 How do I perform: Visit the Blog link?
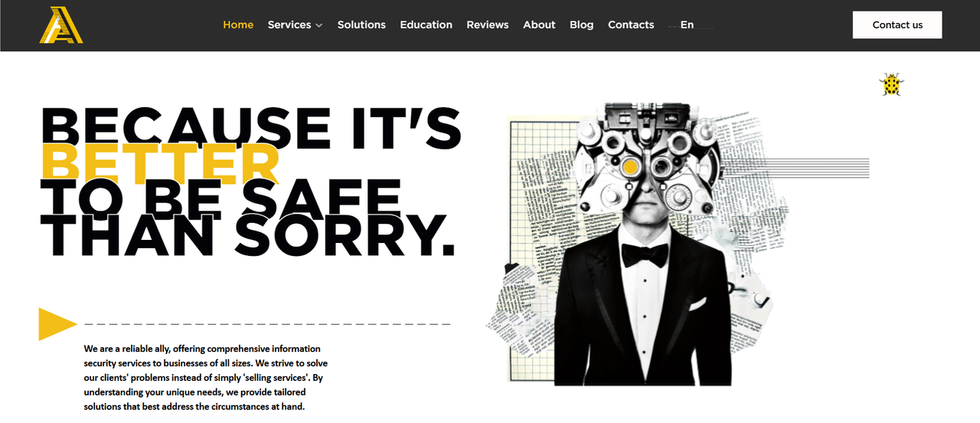[x=581, y=25]
